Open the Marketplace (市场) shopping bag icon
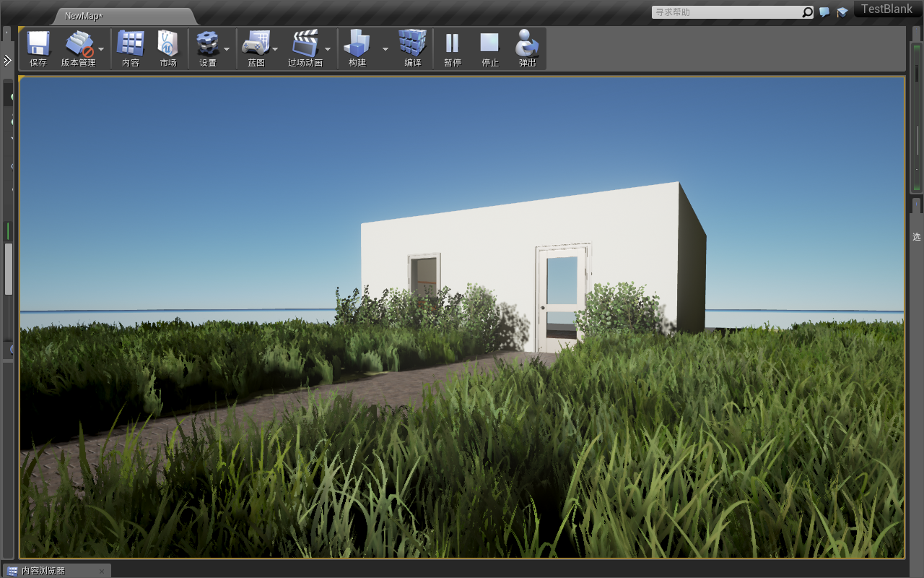The image size is (924, 578). pyautogui.click(x=168, y=45)
